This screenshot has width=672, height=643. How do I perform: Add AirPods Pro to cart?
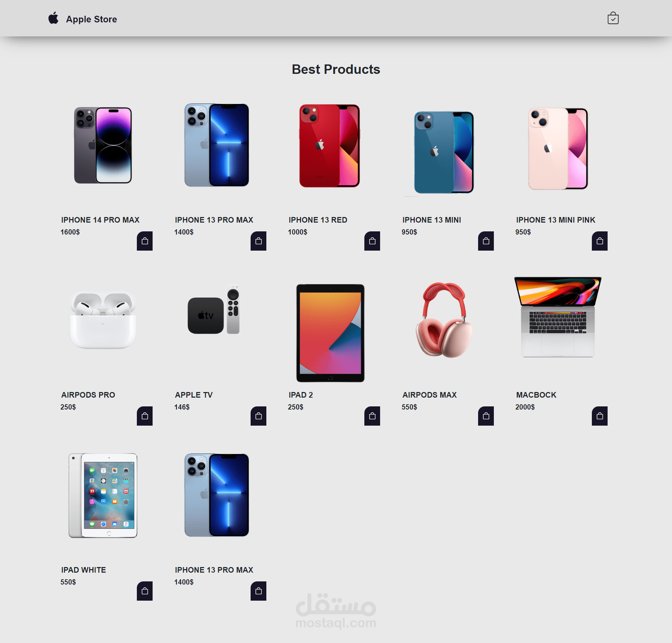145,416
